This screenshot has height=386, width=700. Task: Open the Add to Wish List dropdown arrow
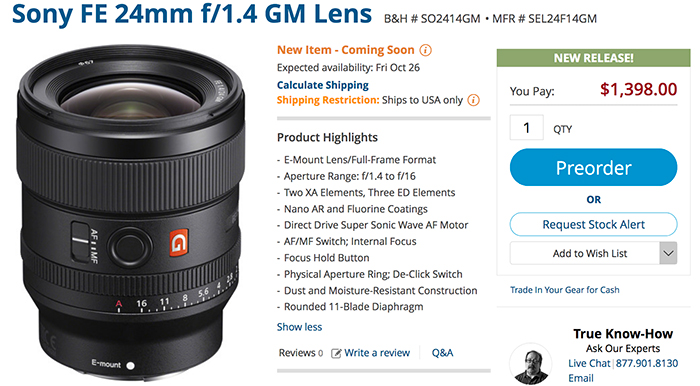(668, 253)
